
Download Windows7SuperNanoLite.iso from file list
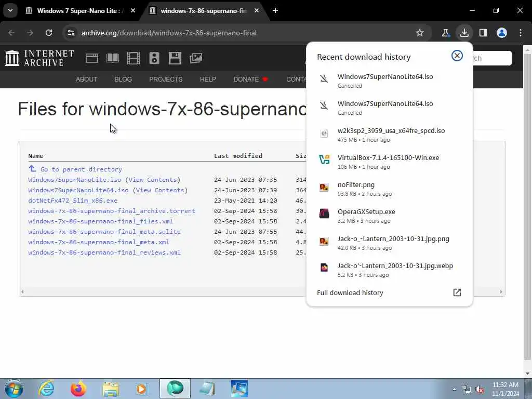click(75, 180)
